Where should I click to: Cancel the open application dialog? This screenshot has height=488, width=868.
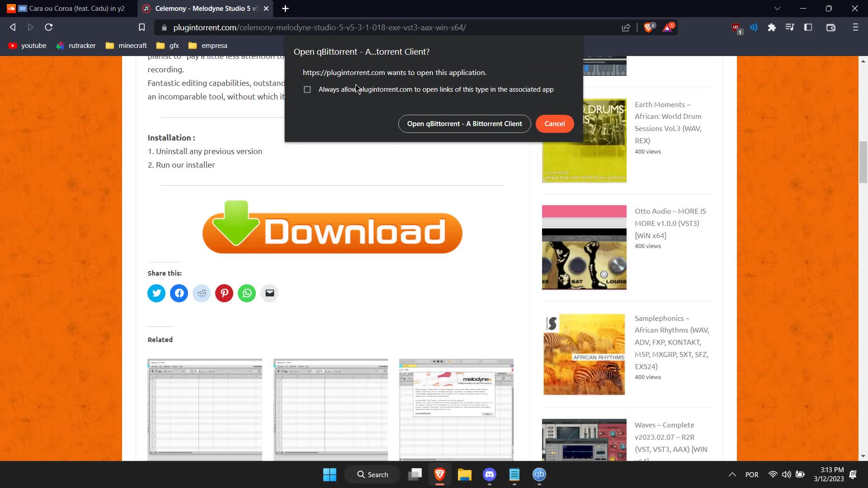click(554, 124)
